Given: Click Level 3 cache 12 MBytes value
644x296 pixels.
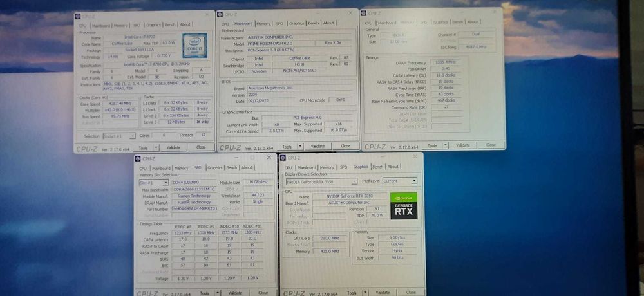Looking at the screenshot, I should 175,122.
